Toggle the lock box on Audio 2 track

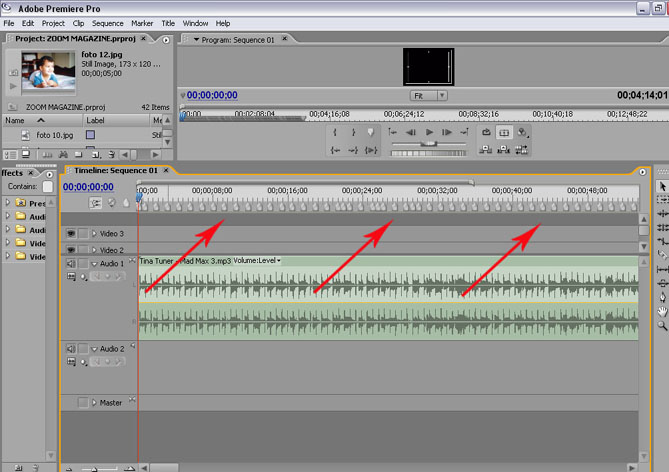pyautogui.click(x=84, y=349)
